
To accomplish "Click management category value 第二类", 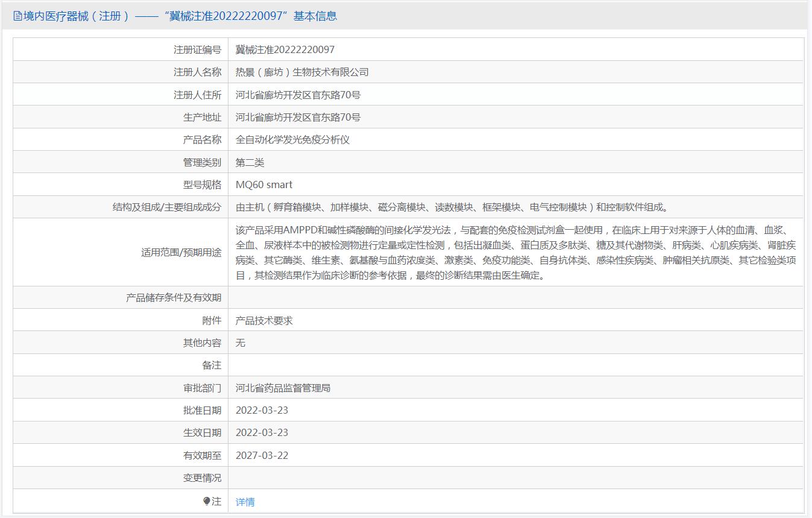I will 250,162.
